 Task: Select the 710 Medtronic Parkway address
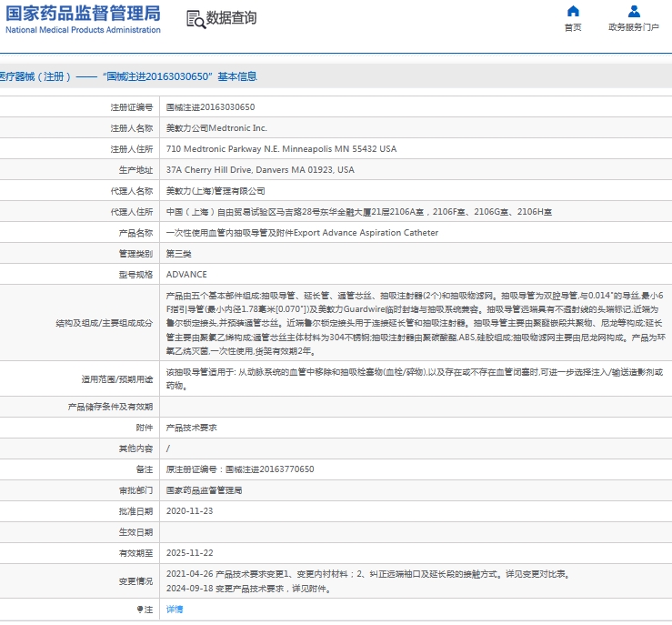pyautogui.click(x=281, y=149)
